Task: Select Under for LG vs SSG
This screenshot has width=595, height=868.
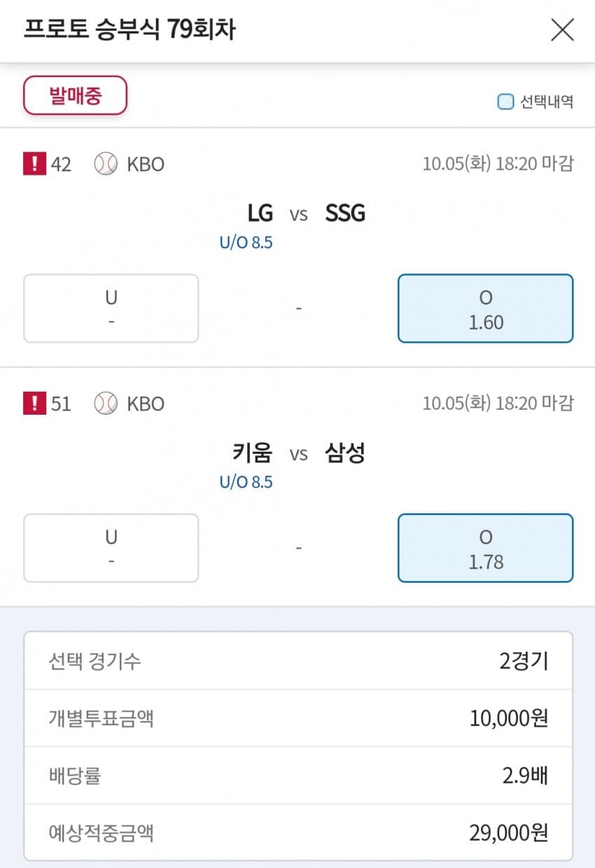Action: coord(111,308)
